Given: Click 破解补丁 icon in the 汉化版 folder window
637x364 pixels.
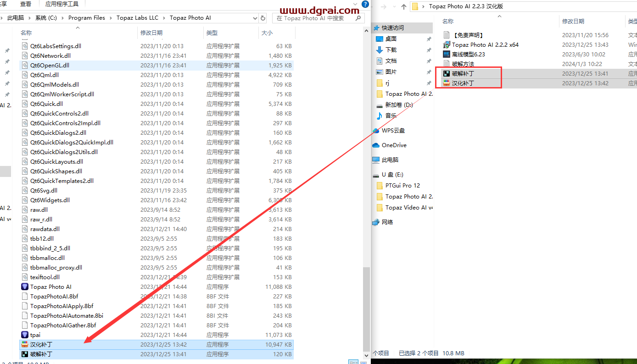Looking at the screenshot, I should (x=447, y=73).
